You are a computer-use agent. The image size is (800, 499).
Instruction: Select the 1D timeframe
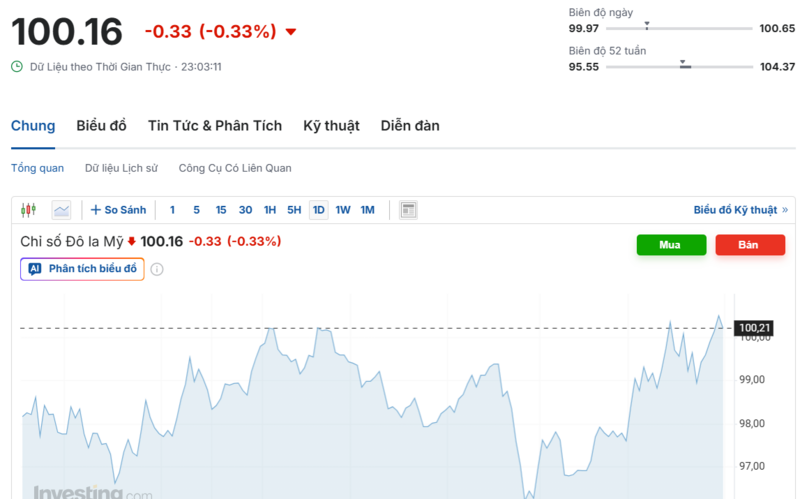coord(319,210)
